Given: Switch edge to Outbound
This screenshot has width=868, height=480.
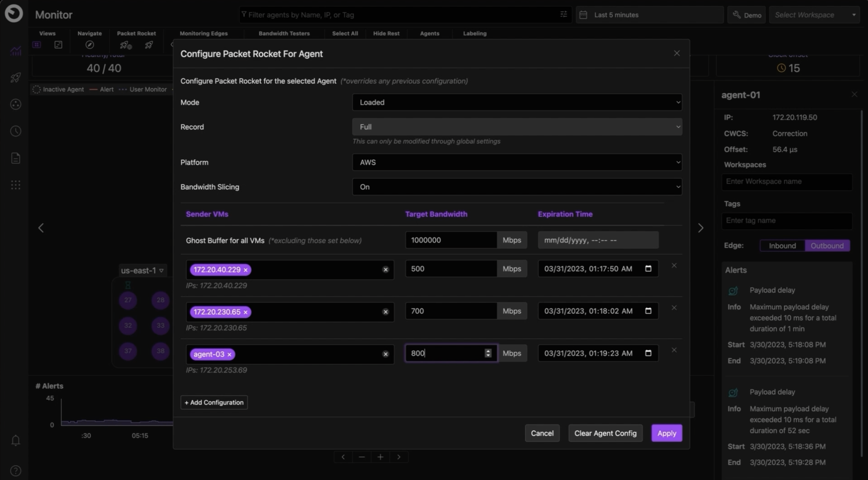Looking at the screenshot, I should (827, 246).
